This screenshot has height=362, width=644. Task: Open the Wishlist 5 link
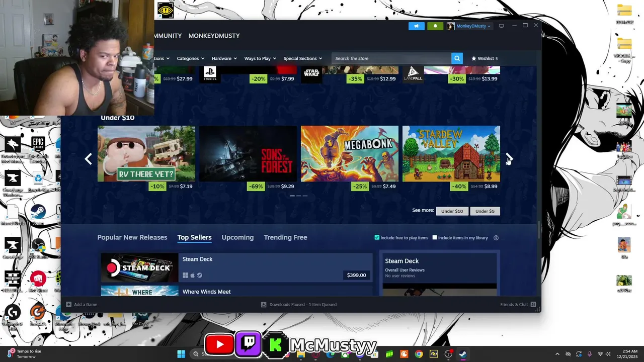click(x=485, y=58)
